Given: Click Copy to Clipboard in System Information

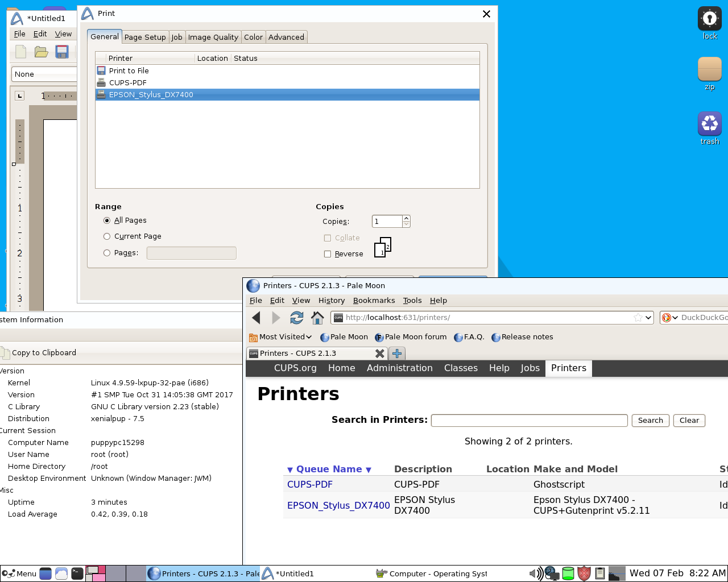Looking at the screenshot, I should pyautogui.click(x=39, y=353).
